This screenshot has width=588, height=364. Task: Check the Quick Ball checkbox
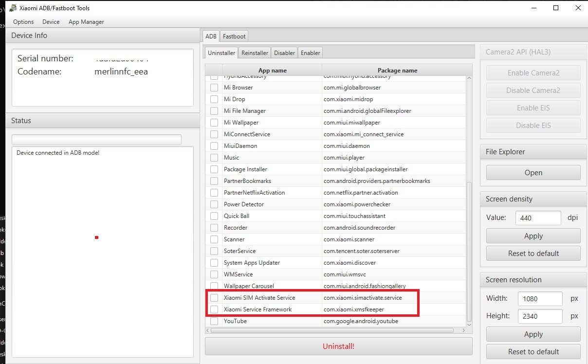214,216
